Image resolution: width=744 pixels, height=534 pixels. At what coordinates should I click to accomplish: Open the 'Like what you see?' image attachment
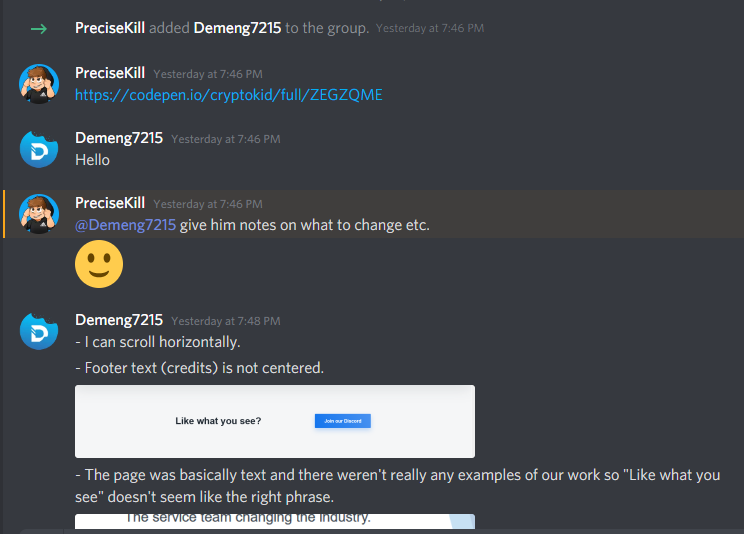pyautogui.click(x=275, y=422)
